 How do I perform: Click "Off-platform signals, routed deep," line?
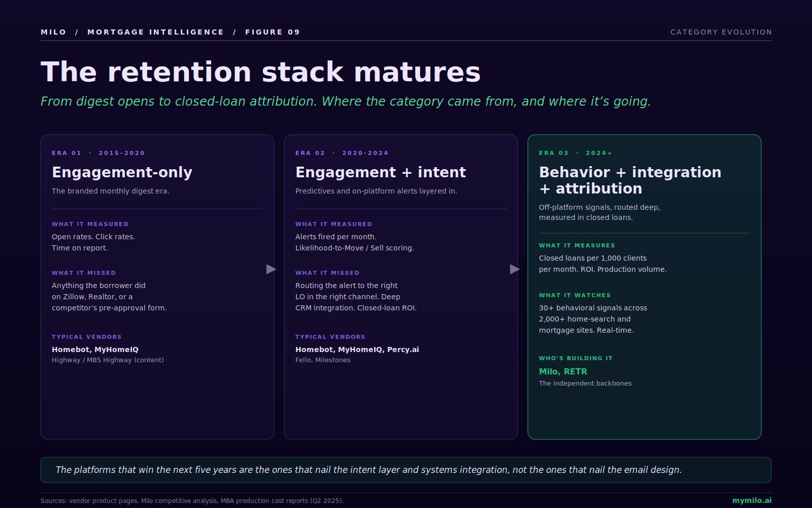click(x=599, y=207)
